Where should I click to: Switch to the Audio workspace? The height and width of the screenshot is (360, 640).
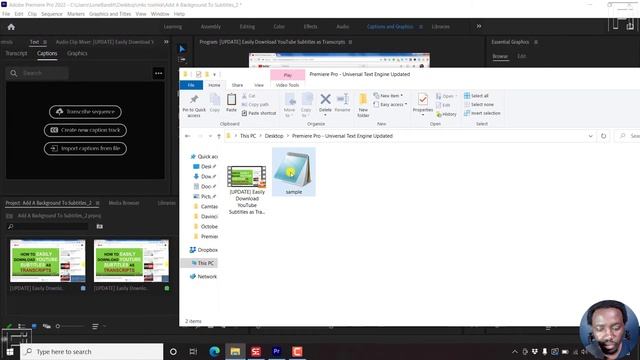point(342,27)
